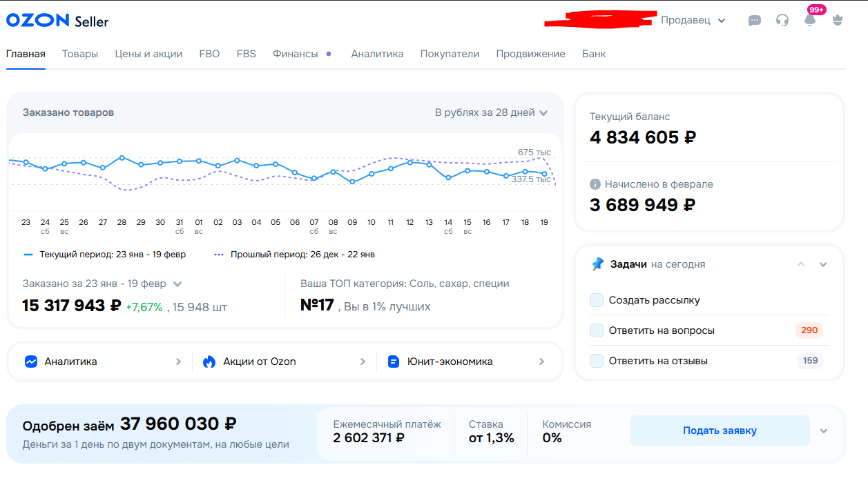Collapse the Задачи panel with the up chevron
This screenshot has width=868, height=485.
(x=801, y=264)
